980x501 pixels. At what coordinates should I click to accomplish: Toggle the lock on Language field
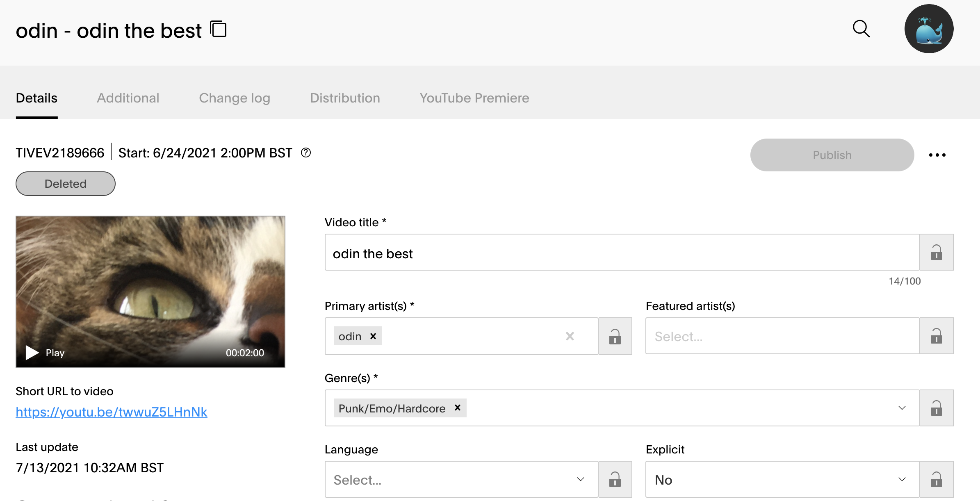pos(615,479)
